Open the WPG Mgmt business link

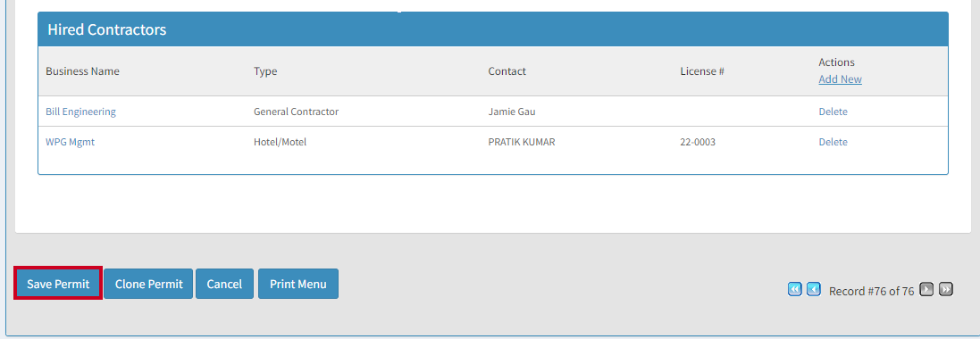(x=70, y=142)
